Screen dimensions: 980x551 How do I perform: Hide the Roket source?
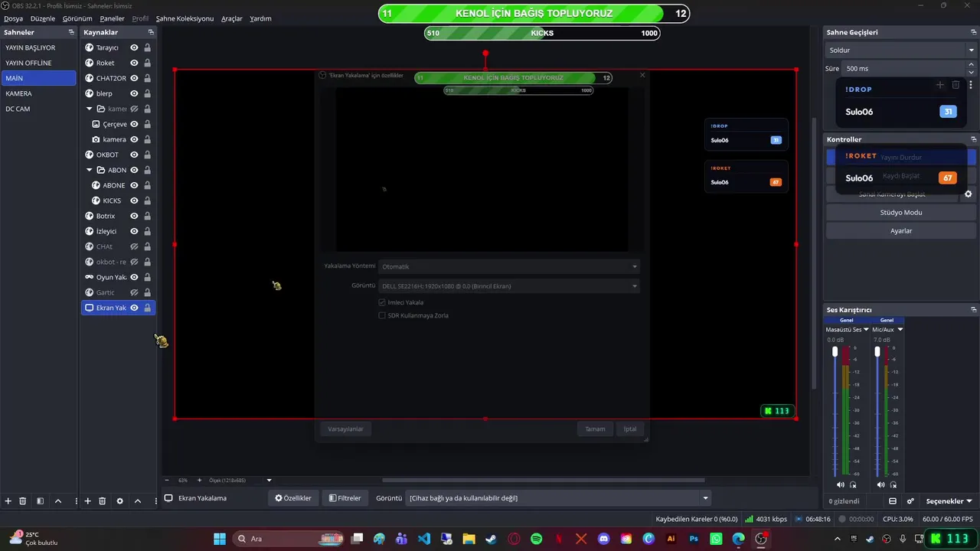tap(134, 63)
